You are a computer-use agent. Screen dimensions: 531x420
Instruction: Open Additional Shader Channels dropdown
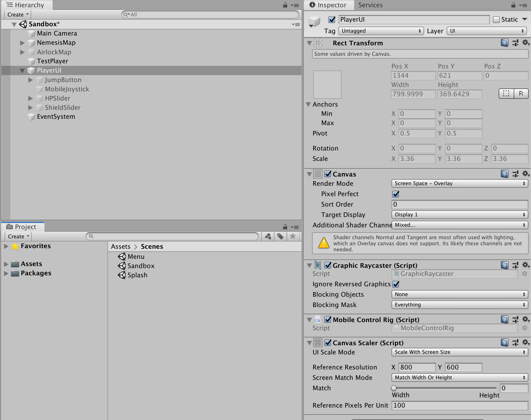[x=460, y=225]
